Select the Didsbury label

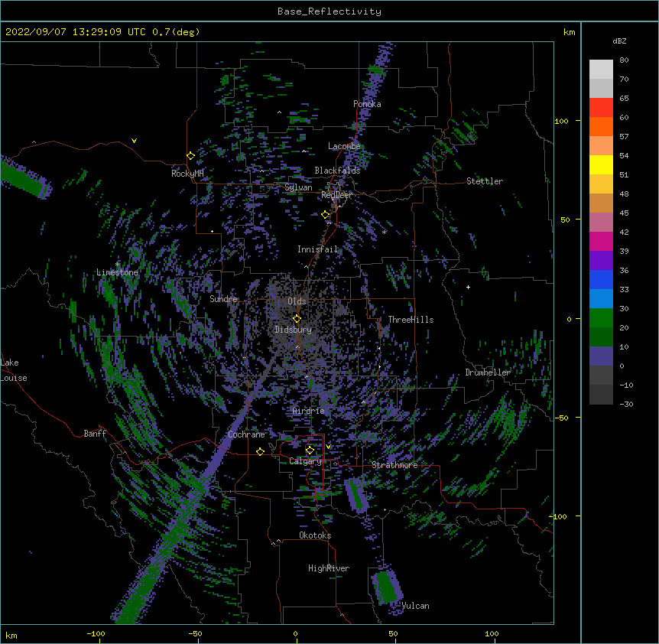click(294, 330)
